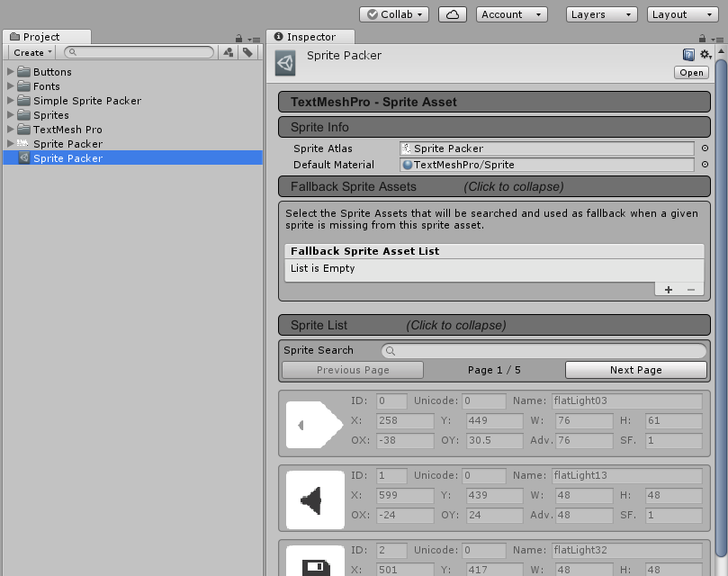Click the search by type filter icon
This screenshot has width=728, height=576.
pos(228,52)
